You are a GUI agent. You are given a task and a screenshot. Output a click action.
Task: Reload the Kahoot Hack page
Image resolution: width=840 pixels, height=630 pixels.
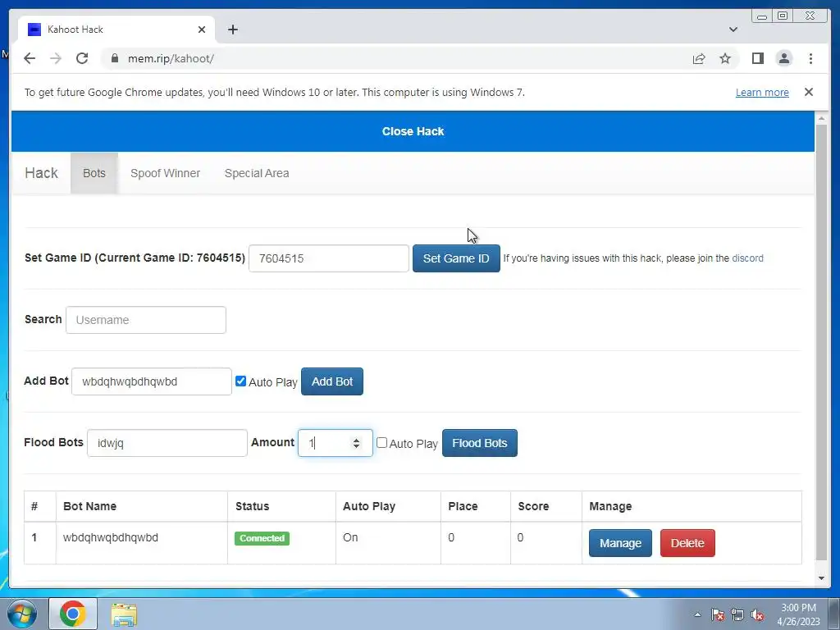tap(82, 58)
